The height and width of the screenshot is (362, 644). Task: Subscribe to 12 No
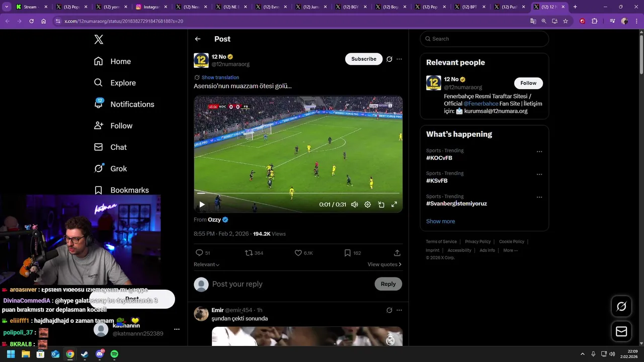364,59
